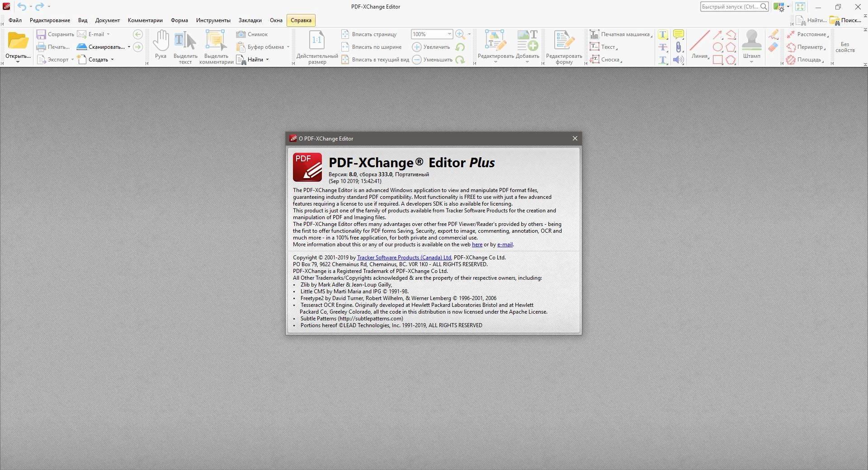Toggle full screen mode icon
Image resolution: width=868 pixels, height=470 pixels.
coord(800,7)
